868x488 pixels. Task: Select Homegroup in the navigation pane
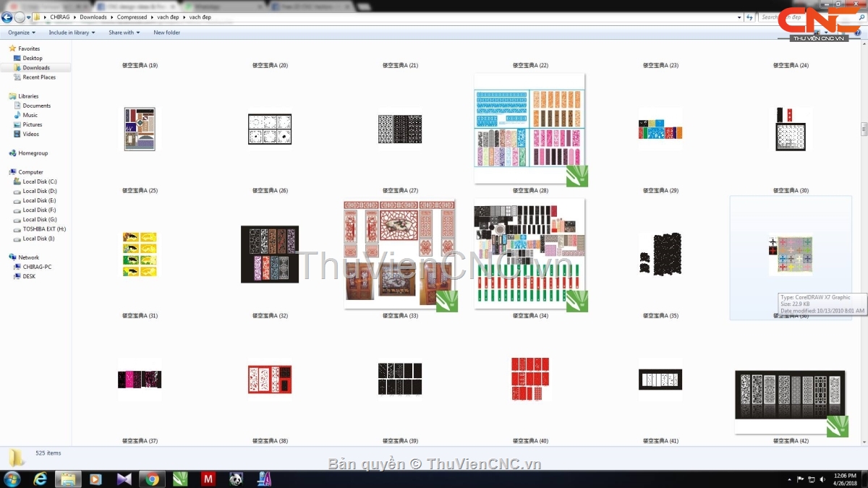coord(28,153)
